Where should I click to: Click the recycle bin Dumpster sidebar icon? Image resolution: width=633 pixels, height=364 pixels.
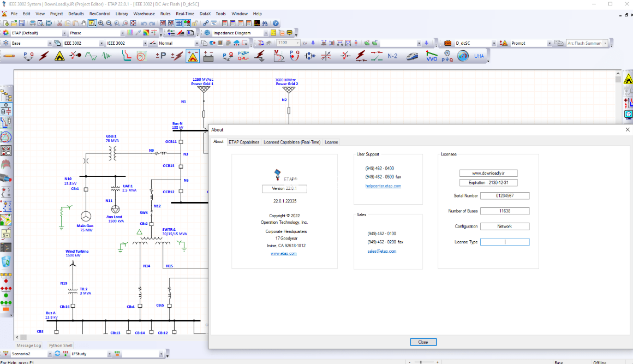(x=6, y=262)
